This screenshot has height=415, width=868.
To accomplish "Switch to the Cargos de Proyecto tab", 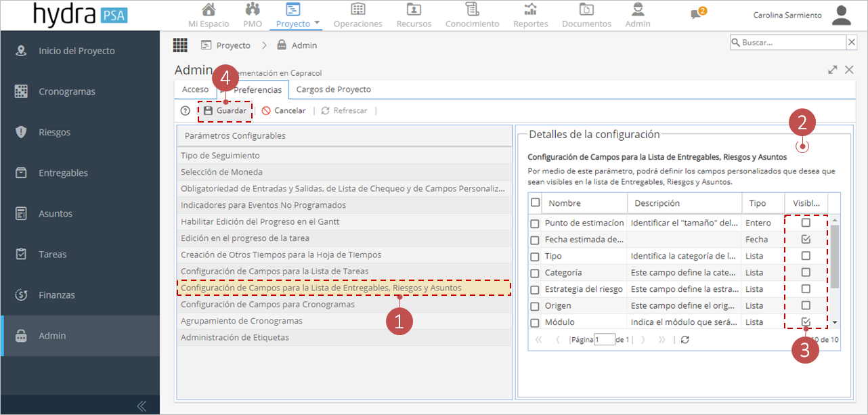I will click(x=333, y=89).
